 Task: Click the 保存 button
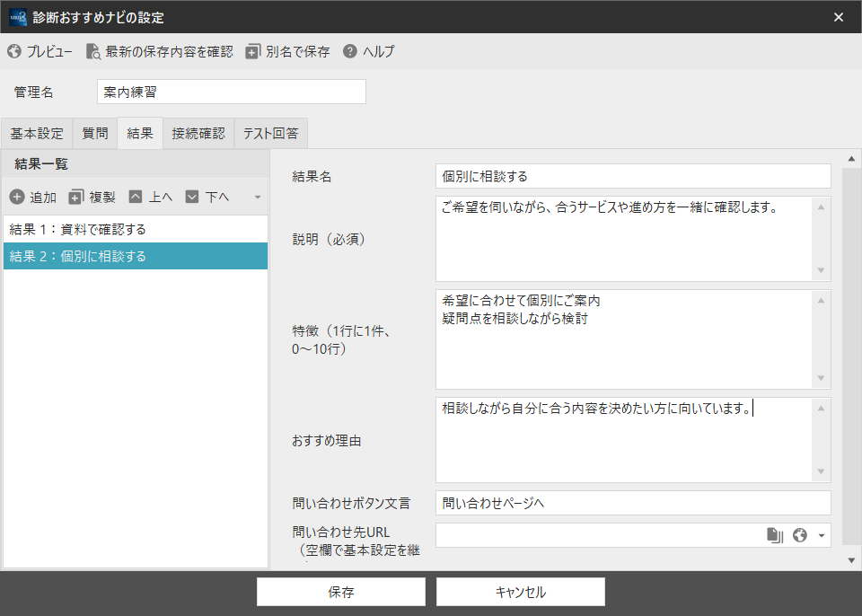(341, 592)
